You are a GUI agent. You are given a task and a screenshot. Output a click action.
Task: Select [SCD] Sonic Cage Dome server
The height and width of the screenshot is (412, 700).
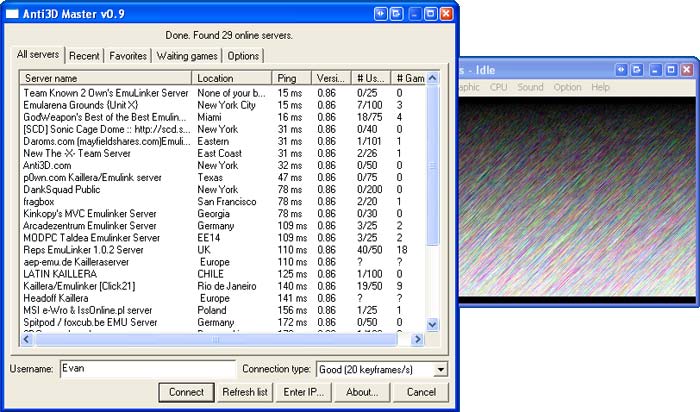pyautogui.click(x=223, y=129)
